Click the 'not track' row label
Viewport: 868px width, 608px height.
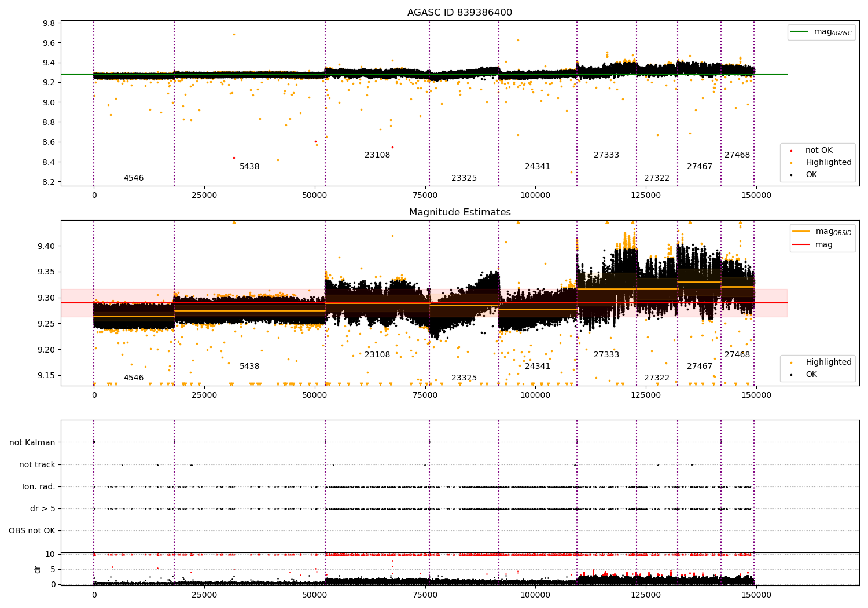click(x=37, y=464)
